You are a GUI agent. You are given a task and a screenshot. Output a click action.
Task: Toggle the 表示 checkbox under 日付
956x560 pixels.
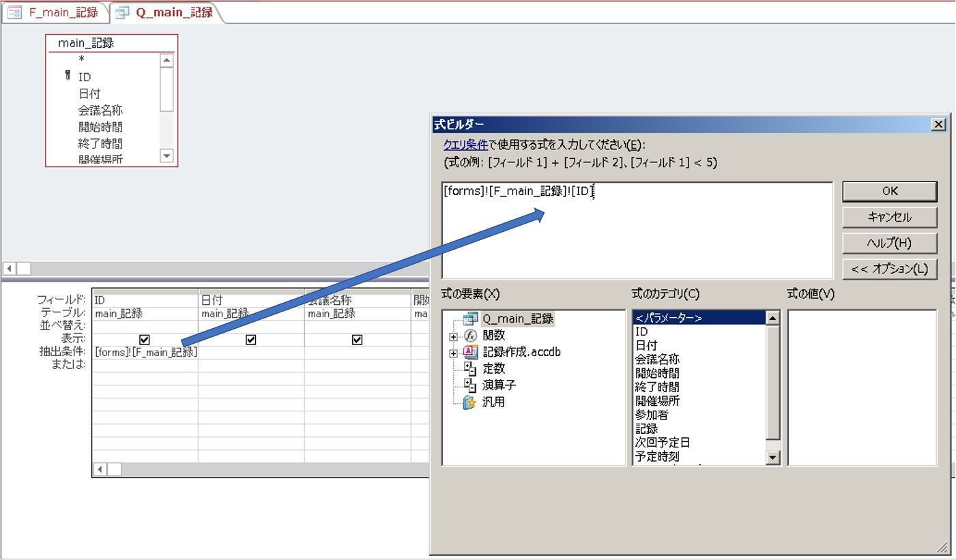pyautogui.click(x=251, y=340)
